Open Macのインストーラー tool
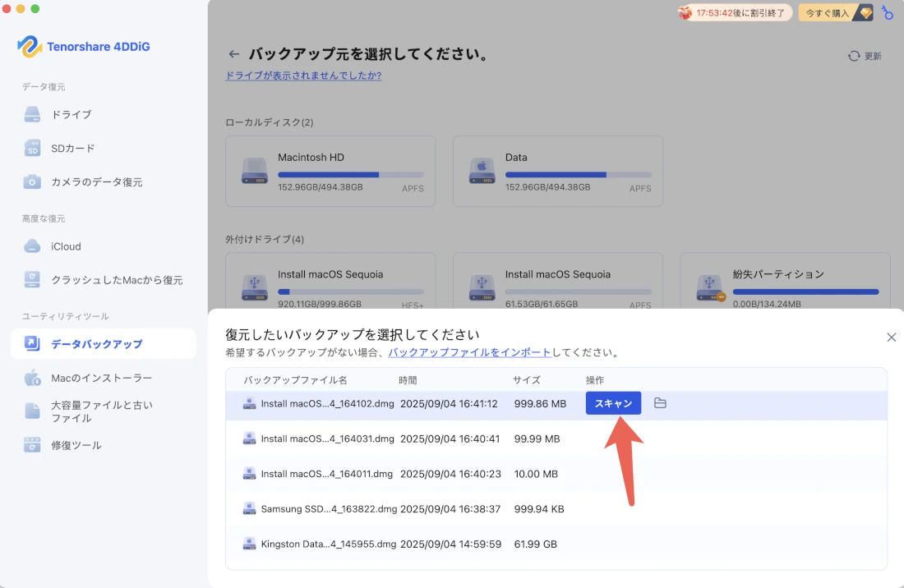Viewport: 904px width, 588px height. [x=103, y=378]
